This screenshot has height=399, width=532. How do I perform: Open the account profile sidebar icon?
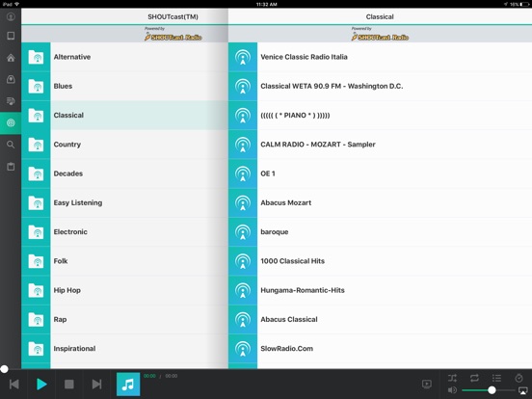11,16
